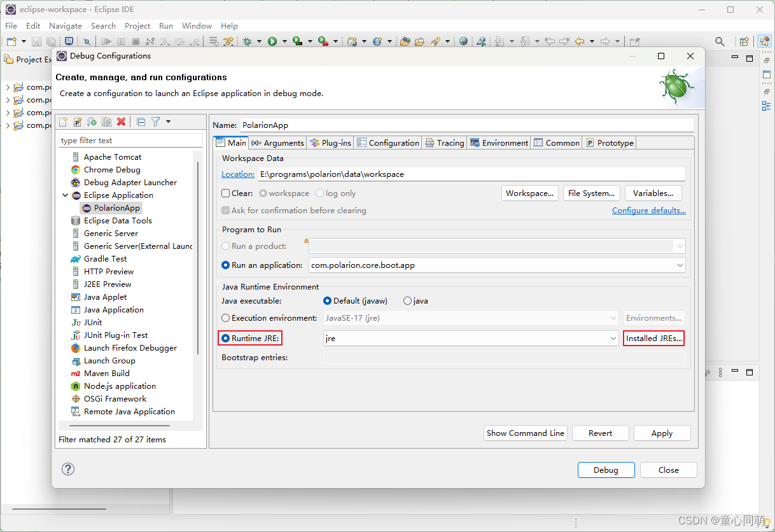The height and width of the screenshot is (532, 775).
Task: Click the New wizard icon in the Eclipse toolbar
Action: click(x=11, y=41)
